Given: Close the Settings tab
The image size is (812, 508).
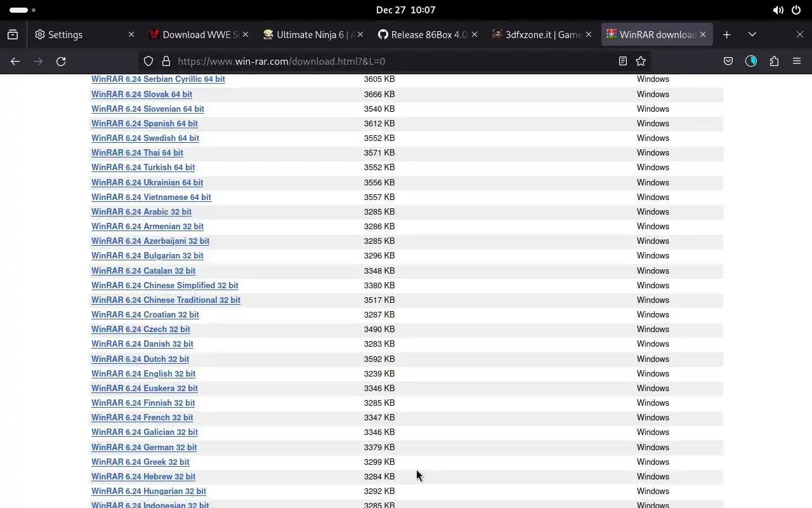Looking at the screenshot, I should [x=131, y=34].
